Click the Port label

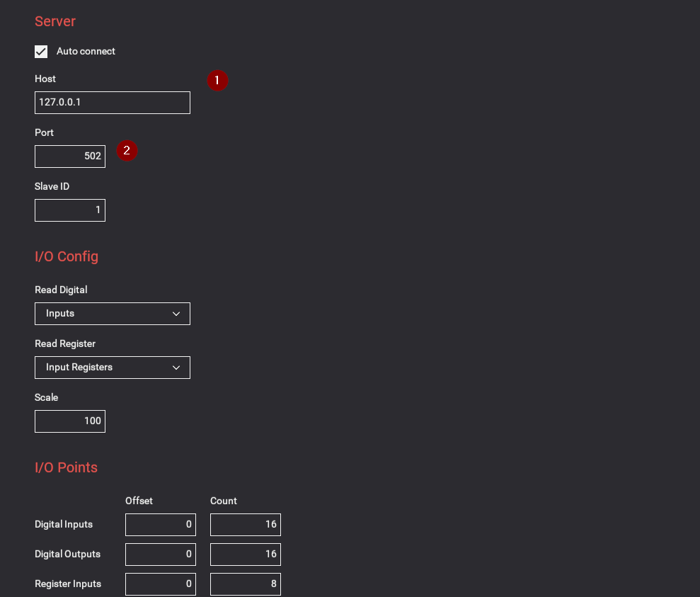point(44,132)
